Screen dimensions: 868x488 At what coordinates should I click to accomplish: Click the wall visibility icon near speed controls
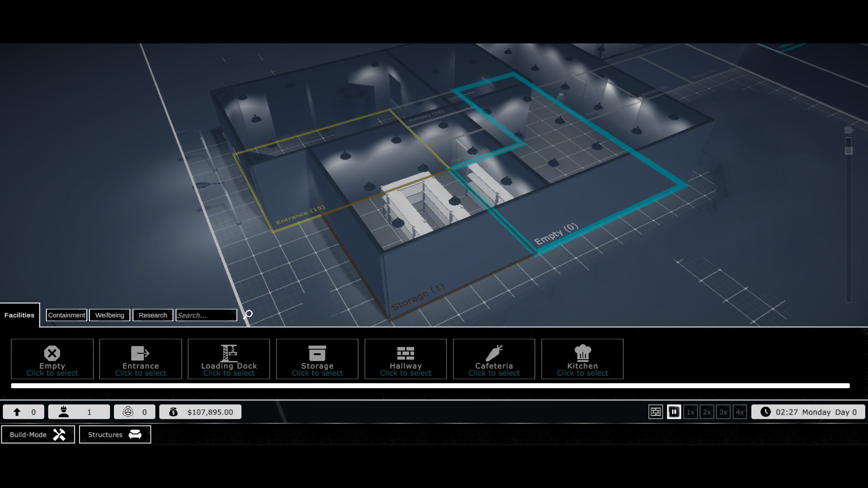[x=656, y=412]
